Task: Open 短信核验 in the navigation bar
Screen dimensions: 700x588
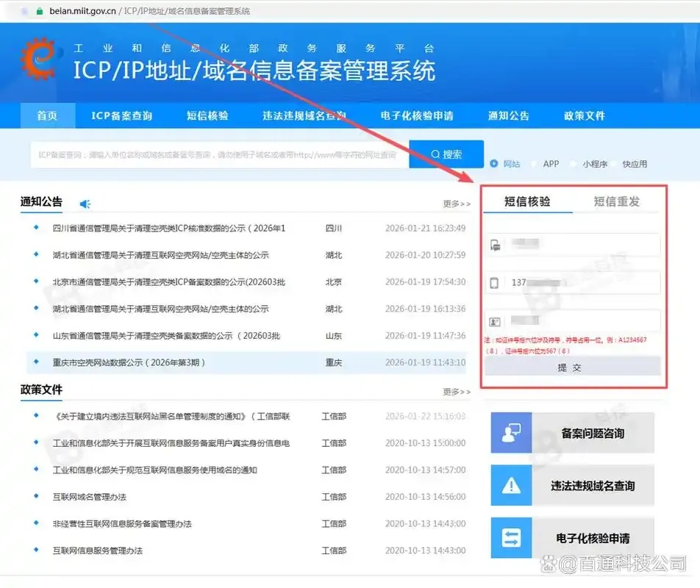Action: [x=207, y=115]
